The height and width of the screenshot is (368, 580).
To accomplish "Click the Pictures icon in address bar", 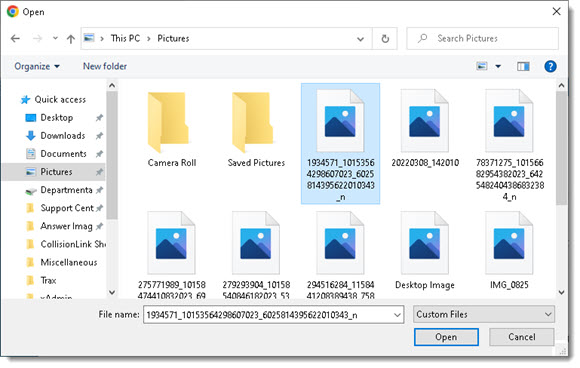I will [x=89, y=38].
